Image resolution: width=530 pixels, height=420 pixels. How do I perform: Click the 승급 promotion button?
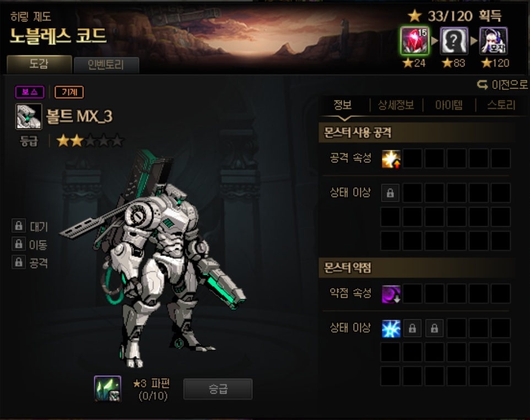218,389
